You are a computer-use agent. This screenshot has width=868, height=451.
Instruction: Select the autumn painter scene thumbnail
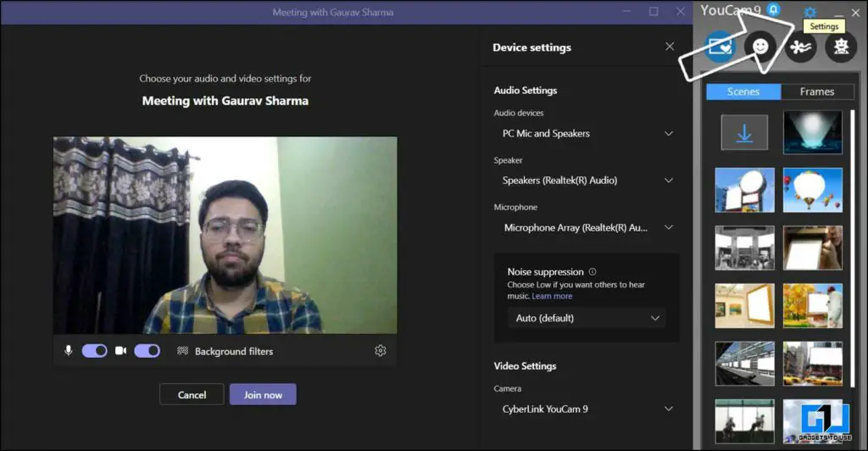pos(813,305)
